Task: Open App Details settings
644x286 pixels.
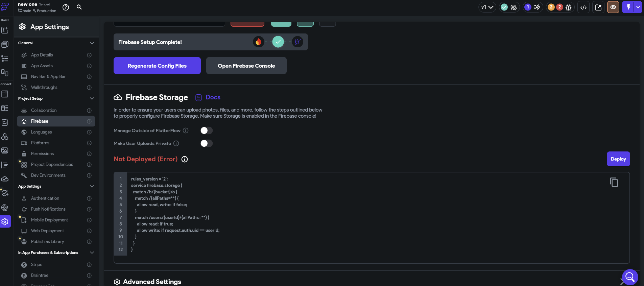Action: [x=56, y=55]
